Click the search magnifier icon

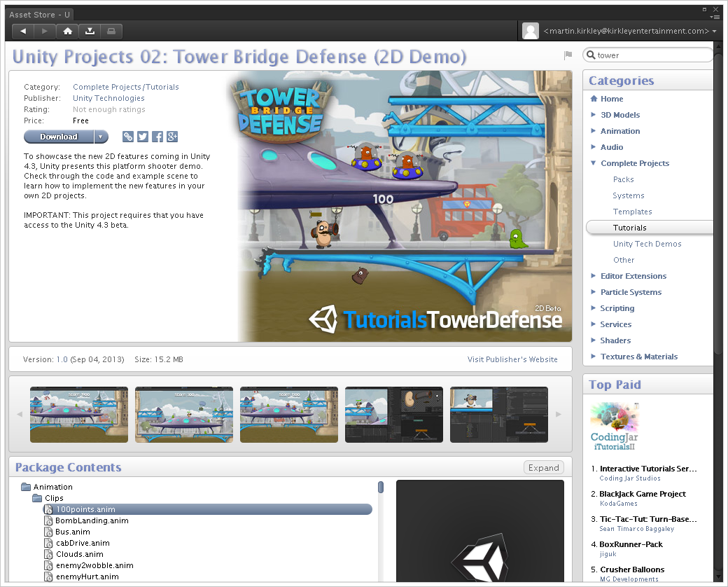point(591,55)
